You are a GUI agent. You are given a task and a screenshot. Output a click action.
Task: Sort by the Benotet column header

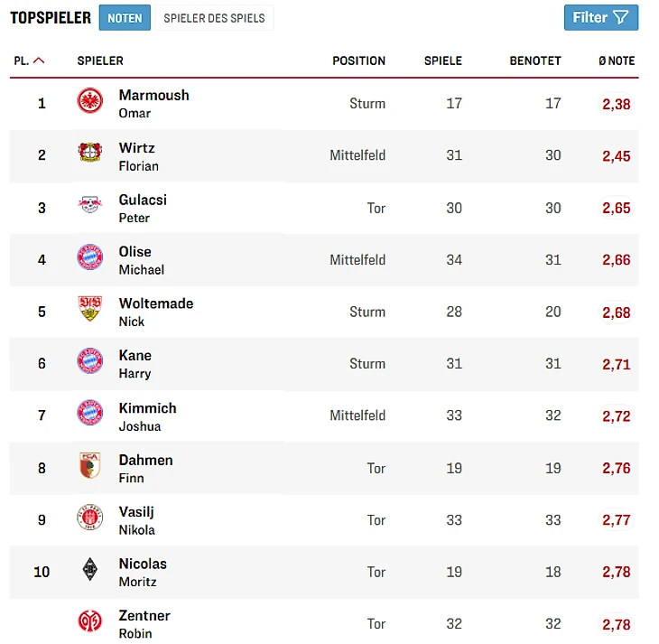pos(534,61)
